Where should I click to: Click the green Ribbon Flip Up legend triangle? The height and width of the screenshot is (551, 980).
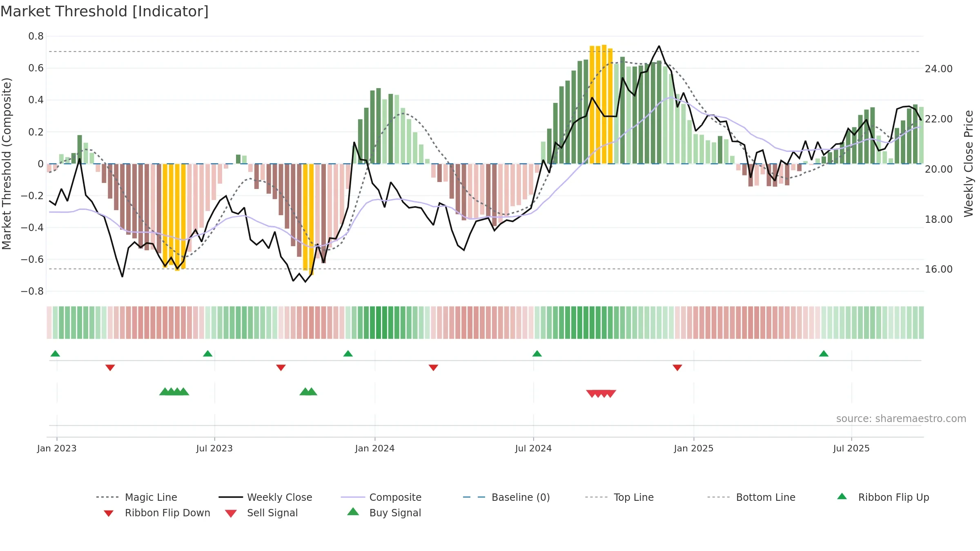[x=842, y=496]
